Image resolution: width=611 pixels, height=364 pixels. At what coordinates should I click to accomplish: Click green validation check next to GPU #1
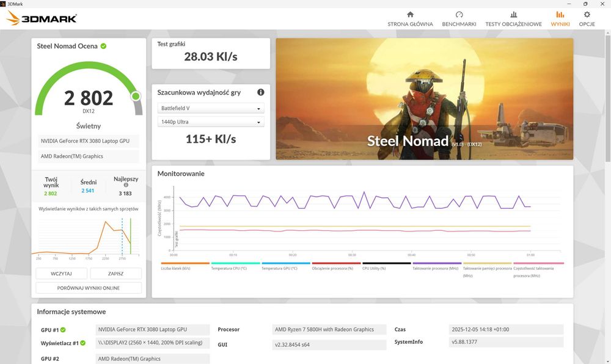coord(63,330)
